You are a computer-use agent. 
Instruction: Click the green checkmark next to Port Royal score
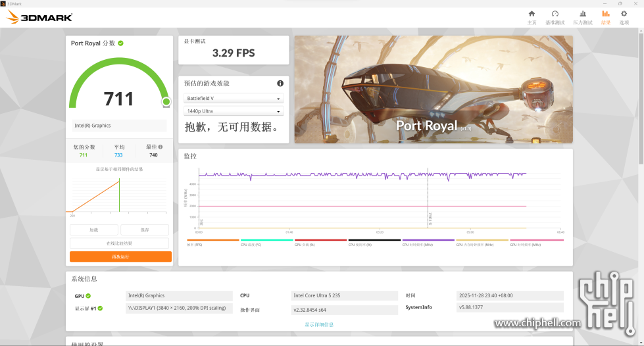pos(120,43)
